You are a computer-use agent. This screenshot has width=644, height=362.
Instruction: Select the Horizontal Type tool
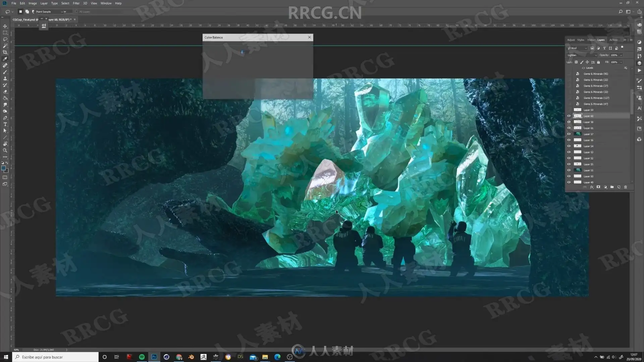[x=5, y=124]
